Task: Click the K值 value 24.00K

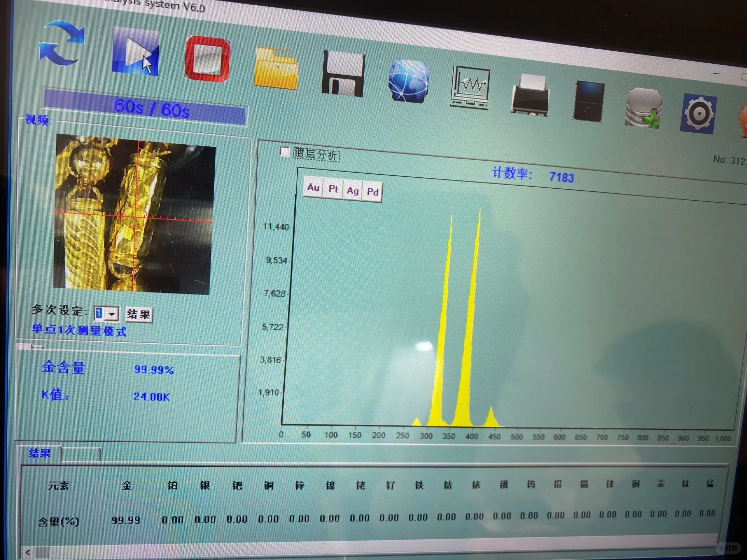Action: click(151, 397)
